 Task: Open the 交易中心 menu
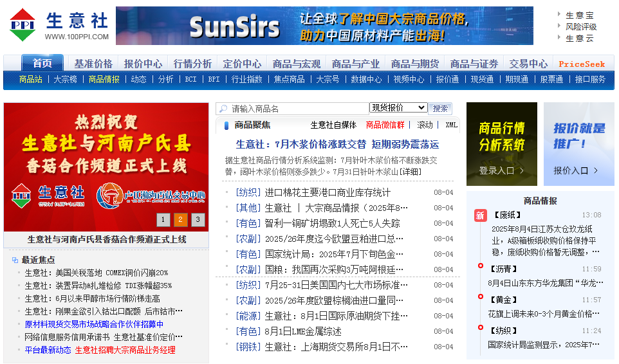tap(528, 64)
